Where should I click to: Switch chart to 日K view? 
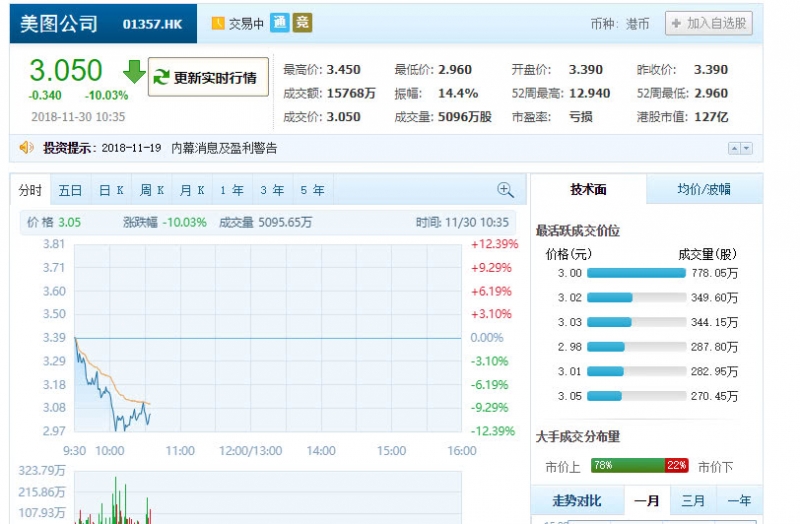pos(111,190)
